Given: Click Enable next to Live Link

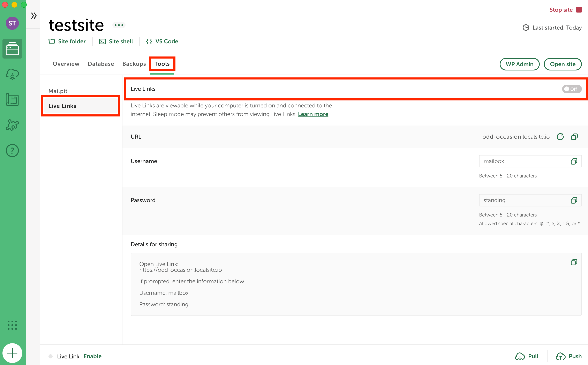Looking at the screenshot, I should click(x=92, y=356).
